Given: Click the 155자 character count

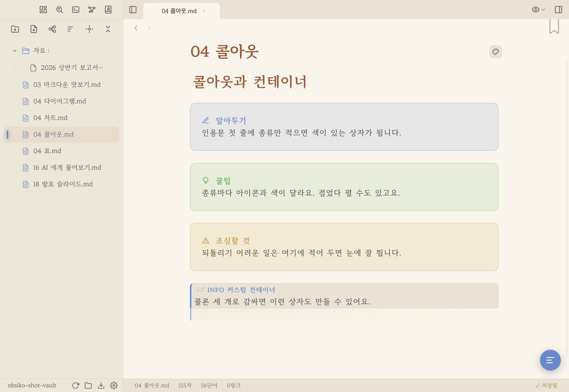Looking at the screenshot, I should pyautogui.click(x=185, y=385).
